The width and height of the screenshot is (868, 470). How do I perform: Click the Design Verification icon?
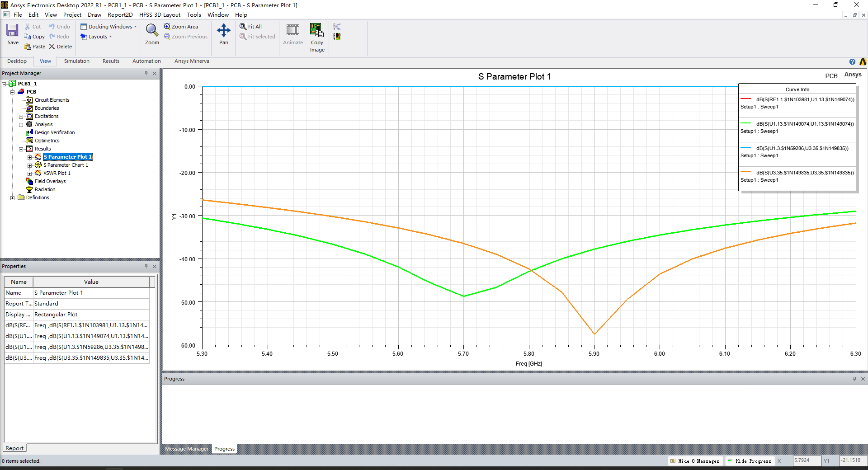[x=29, y=132]
